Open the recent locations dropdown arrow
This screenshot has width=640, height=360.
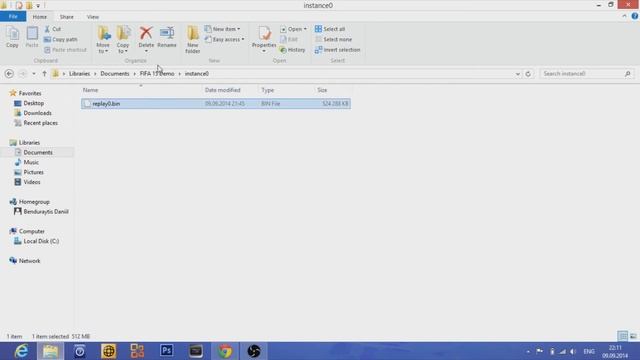click(34, 74)
